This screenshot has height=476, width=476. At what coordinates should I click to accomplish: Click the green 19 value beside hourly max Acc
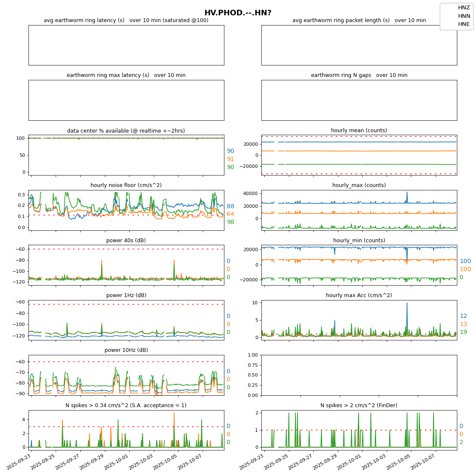point(463,332)
